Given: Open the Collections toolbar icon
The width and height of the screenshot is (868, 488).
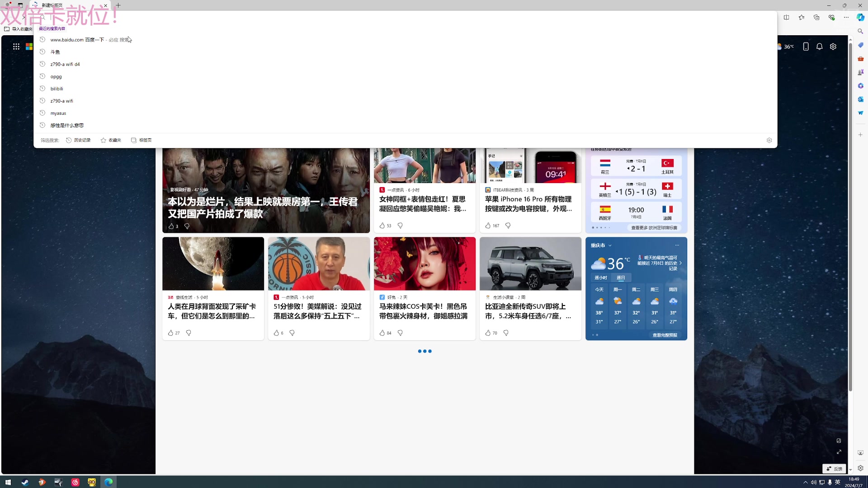Looking at the screenshot, I should (816, 17).
